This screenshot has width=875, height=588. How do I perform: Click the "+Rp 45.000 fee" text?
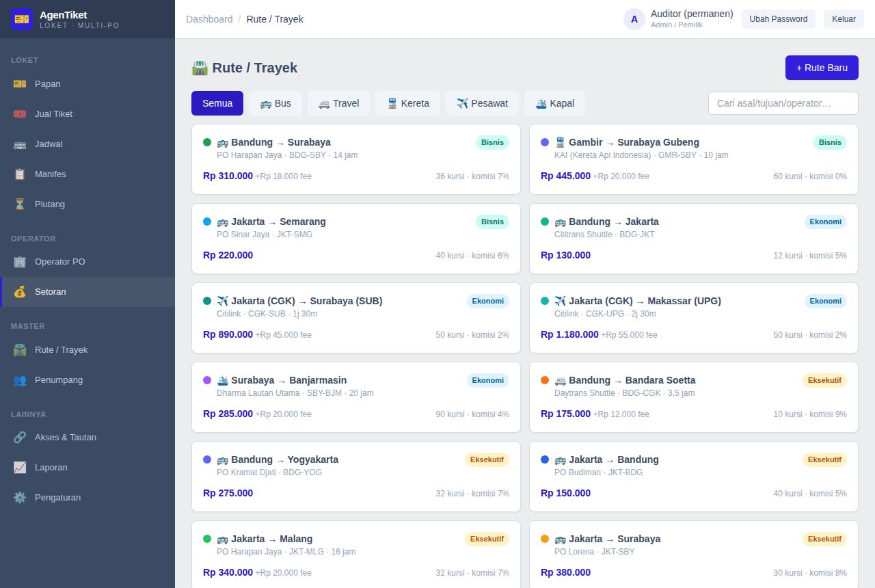point(284,335)
